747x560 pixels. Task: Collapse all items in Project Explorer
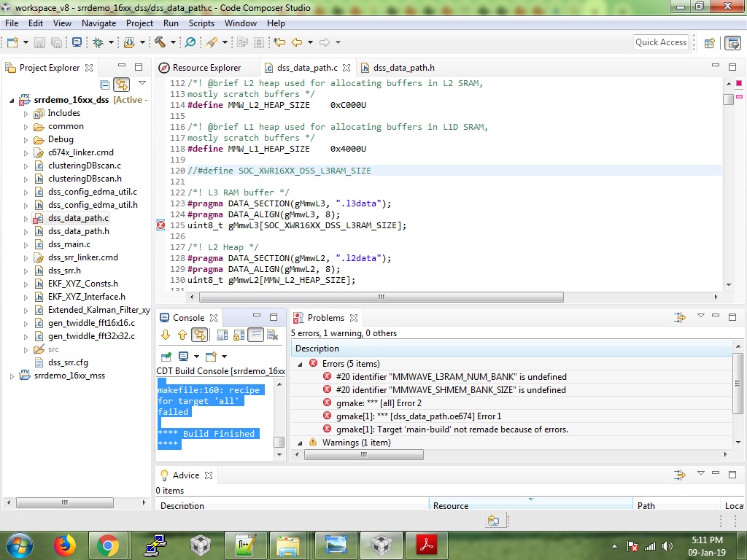point(105,85)
